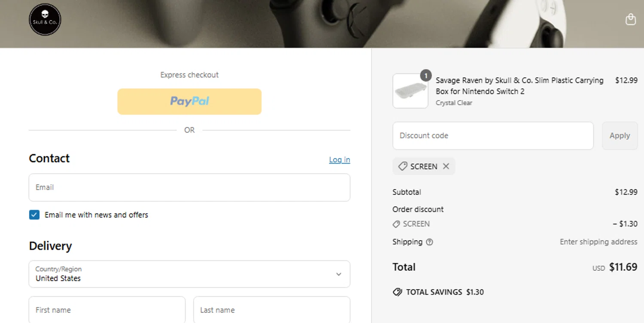Screen dimensions: 644x323
Task: Click the product title Savage Raven text
Action: 519,85
